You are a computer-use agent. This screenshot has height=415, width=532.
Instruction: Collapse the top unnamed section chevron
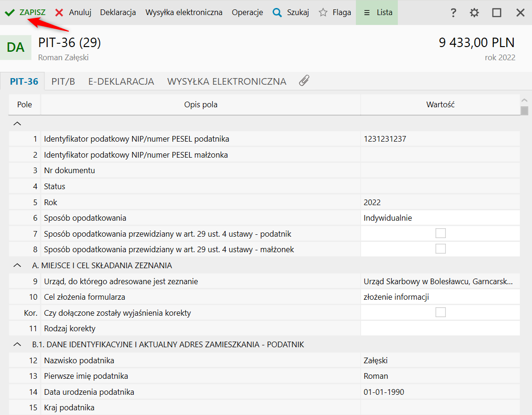(17, 123)
